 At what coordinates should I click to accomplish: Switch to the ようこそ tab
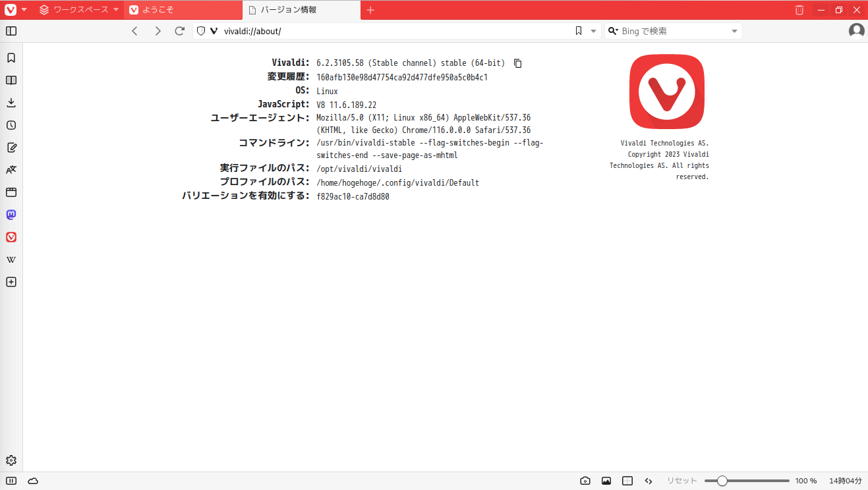coord(183,10)
